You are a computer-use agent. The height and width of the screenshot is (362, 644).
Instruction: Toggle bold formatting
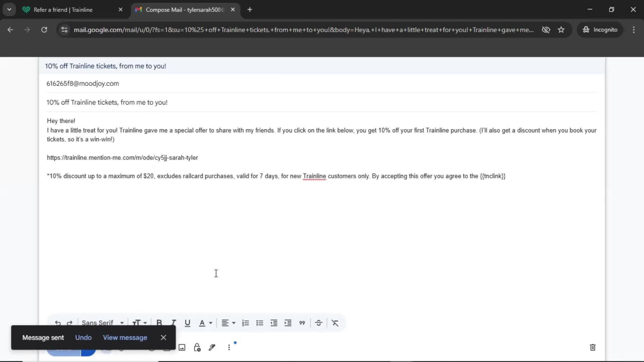point(159,323)
